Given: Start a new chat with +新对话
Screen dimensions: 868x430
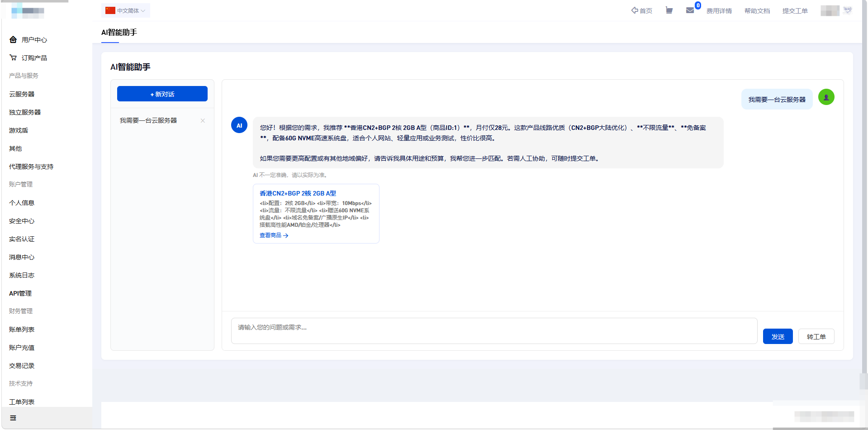Looking at the screenshot, I should pyautogui.click(x=162, y=94).
